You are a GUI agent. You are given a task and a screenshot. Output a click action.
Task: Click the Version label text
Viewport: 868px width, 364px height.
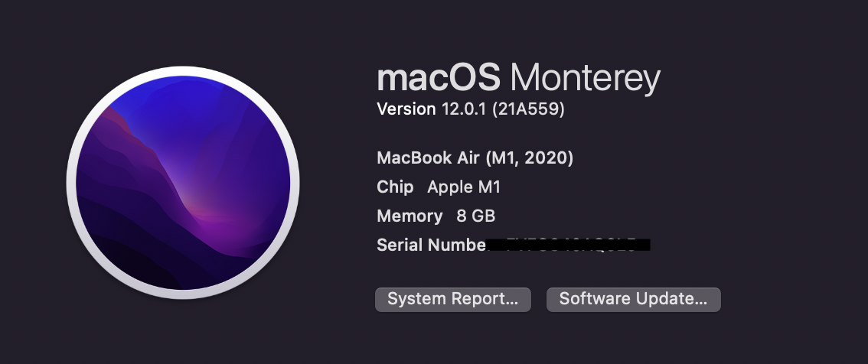pyautogui.click(x=406, y=109)
